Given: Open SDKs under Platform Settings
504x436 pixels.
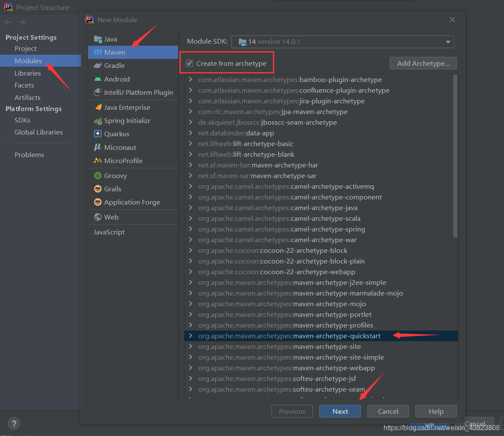Looking at the screenshot, I should click(x=23, y=120).
